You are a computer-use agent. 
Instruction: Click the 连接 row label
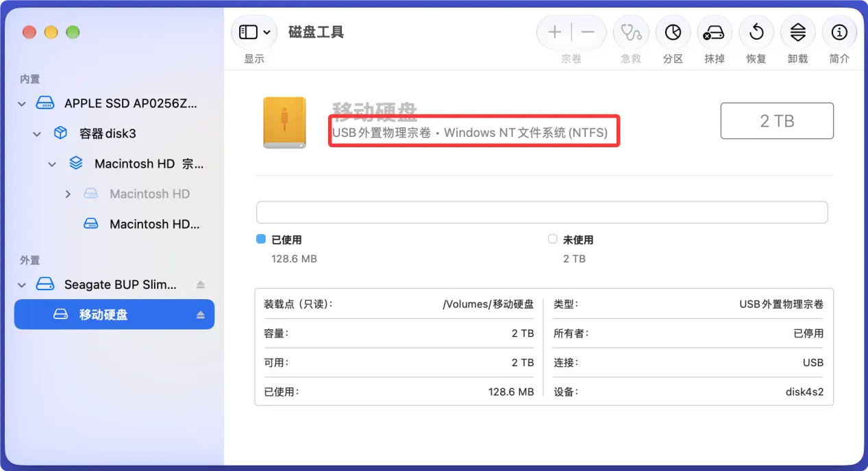tap(566, 363)
